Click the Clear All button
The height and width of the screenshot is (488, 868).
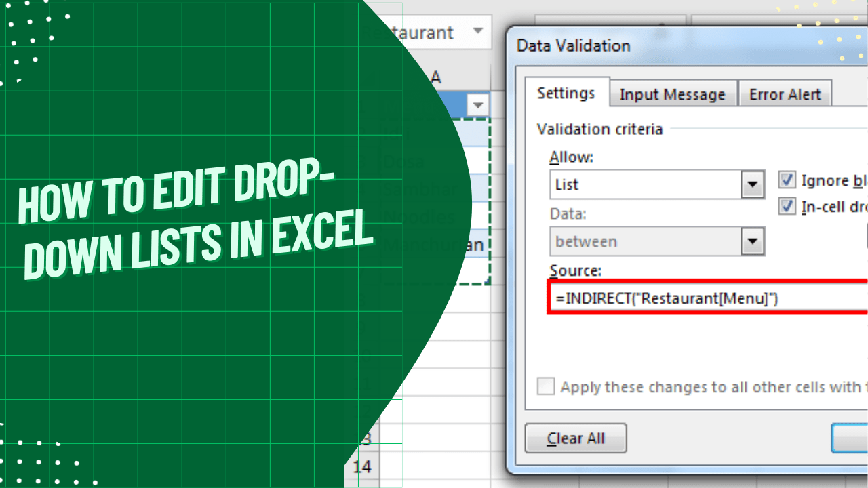(575, 438)
